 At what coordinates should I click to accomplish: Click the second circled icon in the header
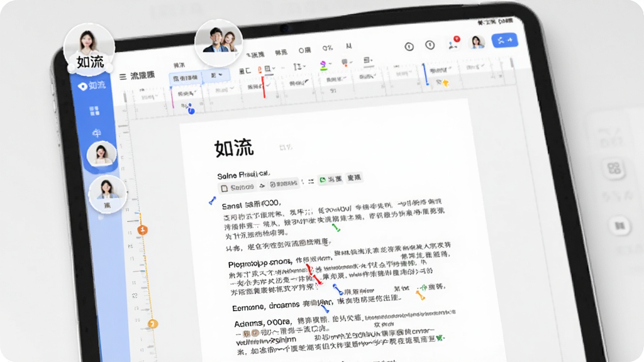click(x=430, y=45)
